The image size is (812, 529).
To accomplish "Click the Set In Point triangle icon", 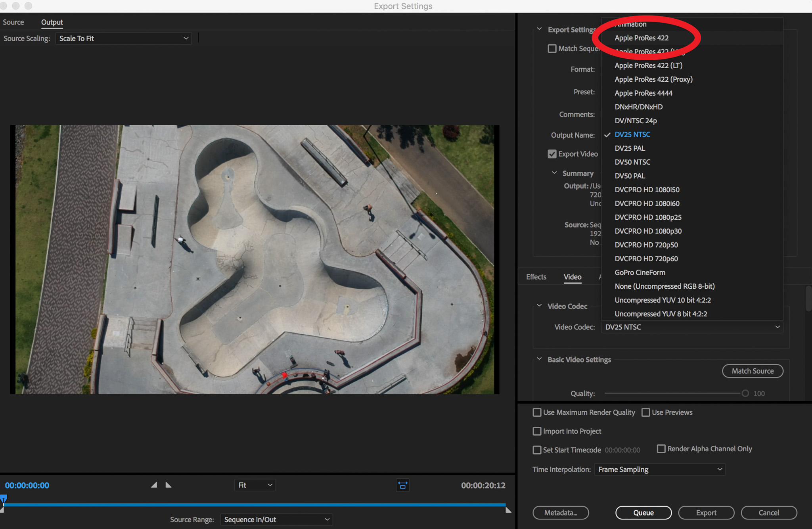I will click(154, 485).
